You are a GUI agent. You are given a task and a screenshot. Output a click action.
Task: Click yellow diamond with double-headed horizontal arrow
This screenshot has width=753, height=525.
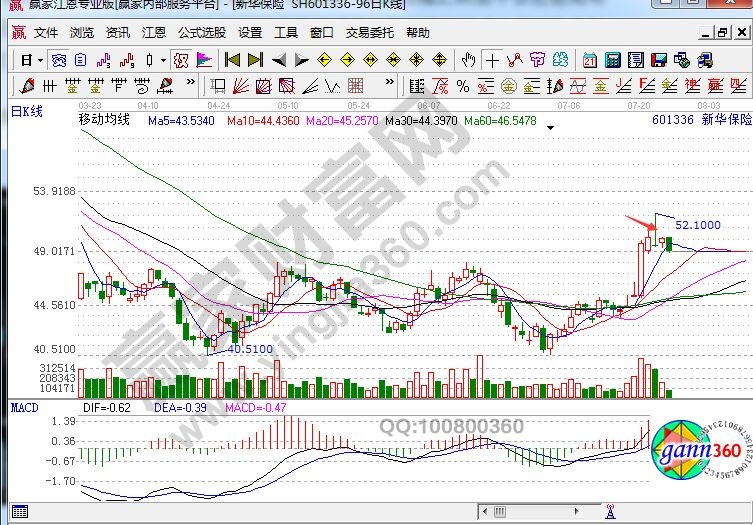tap(370, 61)
